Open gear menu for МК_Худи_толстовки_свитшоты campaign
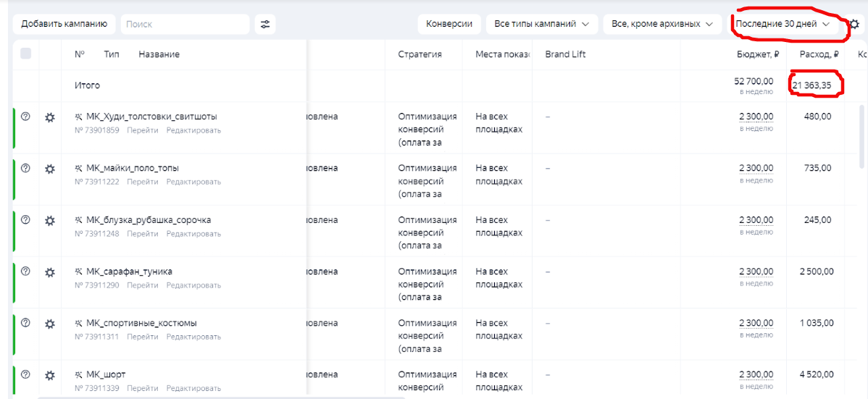The height and width of the screenshot is (399, 868). pos(50,117)
